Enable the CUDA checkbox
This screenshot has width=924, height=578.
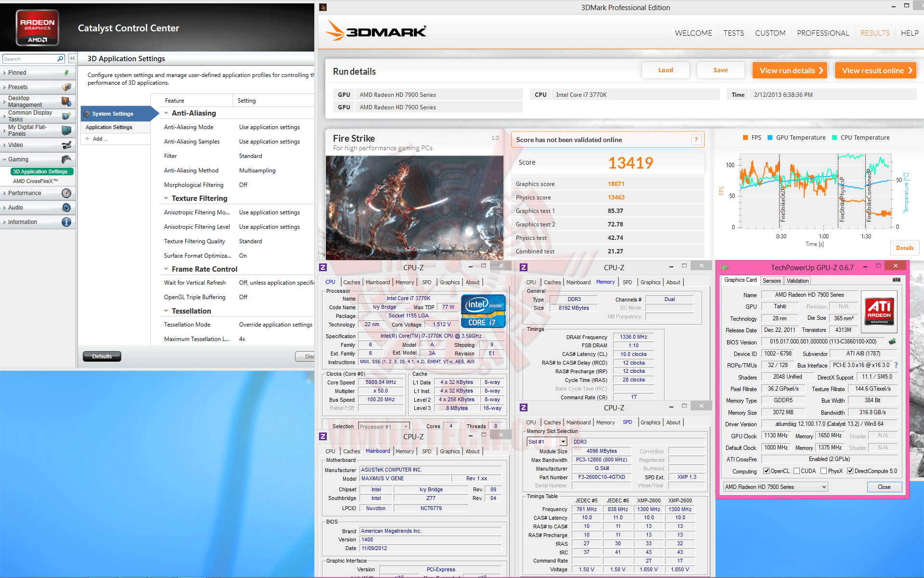797,471
